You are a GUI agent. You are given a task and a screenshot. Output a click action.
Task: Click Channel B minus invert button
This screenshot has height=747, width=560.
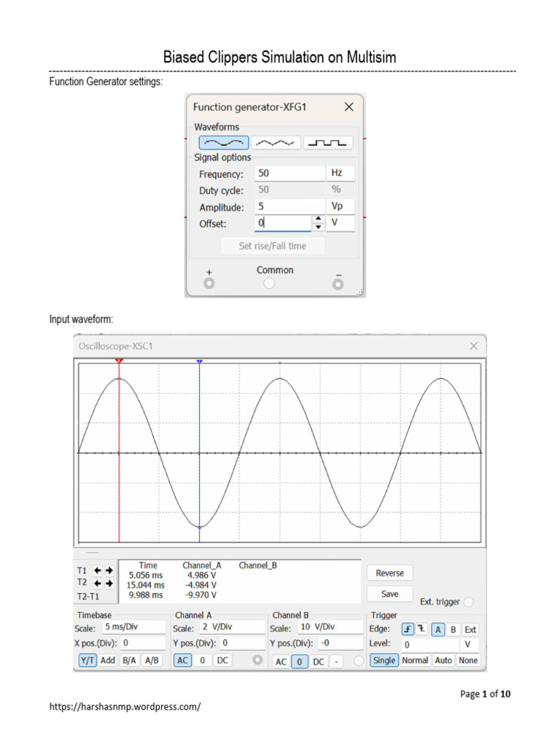(x=336, y=662)
